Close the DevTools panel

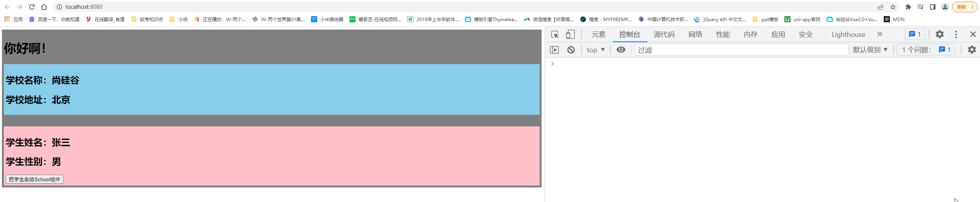coord(973,35)
